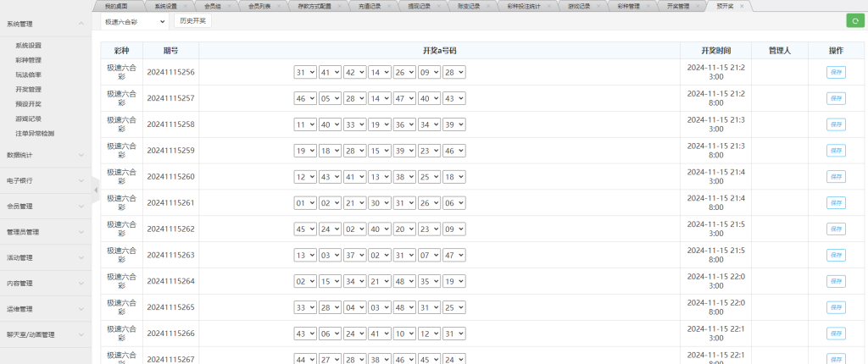Screen dimensions: 868x364
Task: Close the 彩种管理 tab with its X
Action: [x=647, y=6]
